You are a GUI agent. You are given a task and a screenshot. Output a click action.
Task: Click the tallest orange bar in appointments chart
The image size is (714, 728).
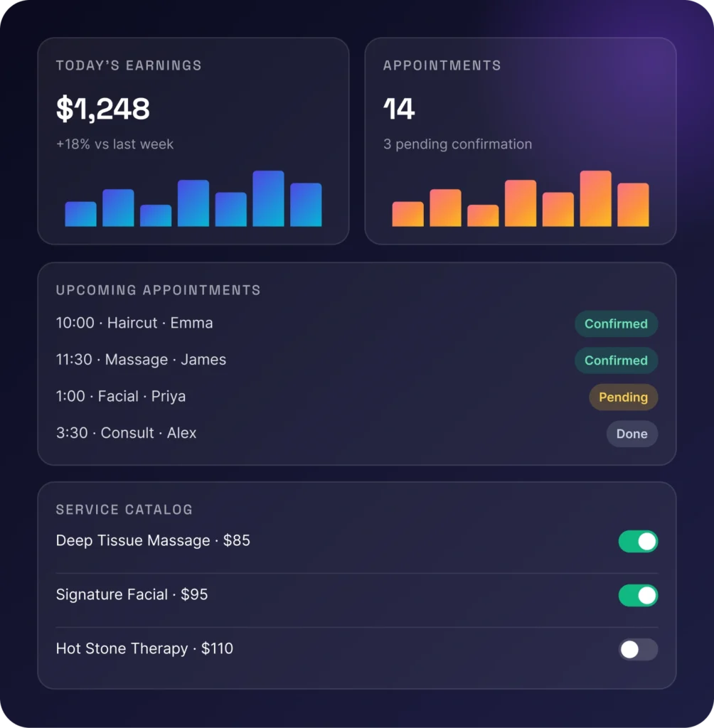595,199
